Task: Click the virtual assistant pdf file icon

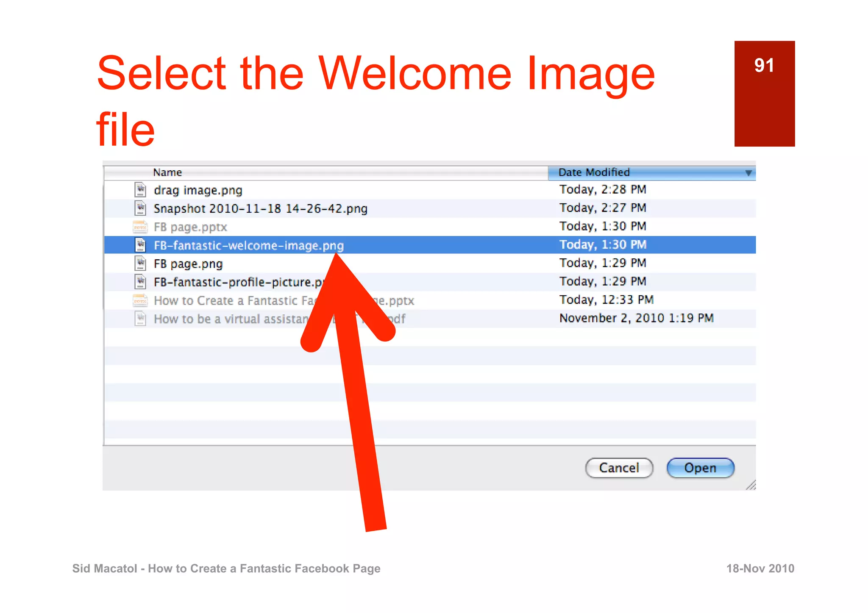Action: click(x=140, y=319)
